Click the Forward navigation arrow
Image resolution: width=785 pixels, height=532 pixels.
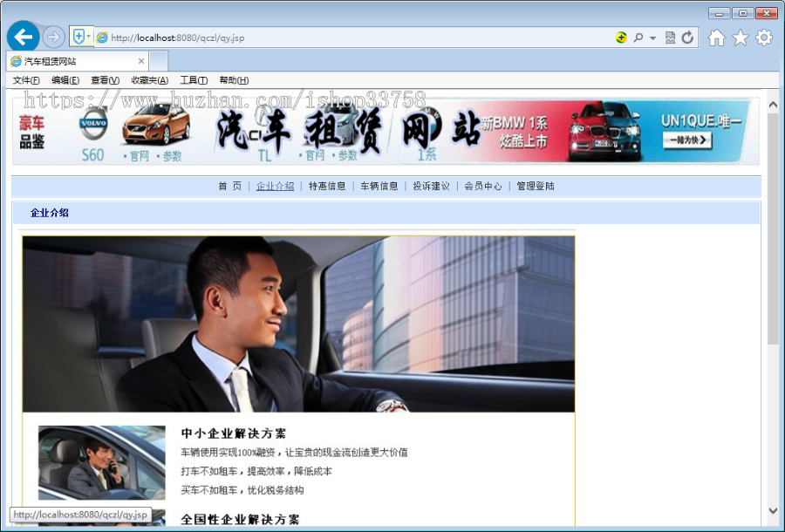click(52, 37)
